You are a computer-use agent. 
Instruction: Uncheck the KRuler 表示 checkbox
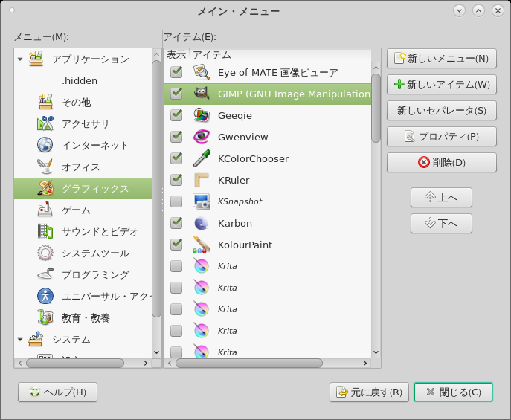pos(176,180)
